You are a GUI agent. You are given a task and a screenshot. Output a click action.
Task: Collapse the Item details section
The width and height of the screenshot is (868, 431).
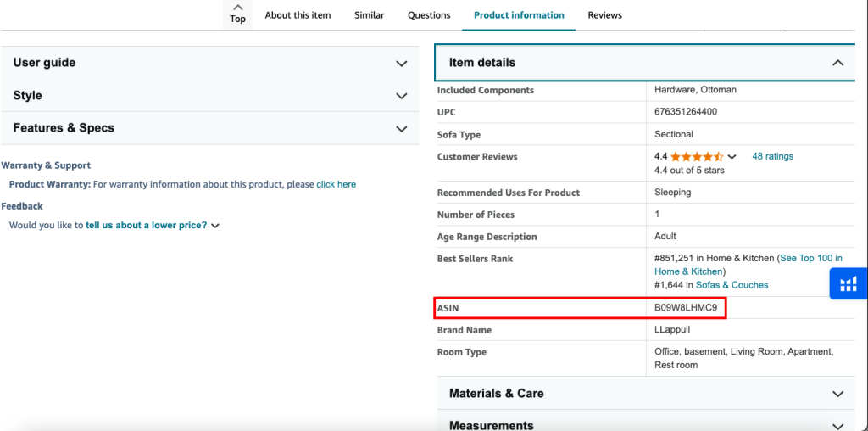click(x=837, y=63)
